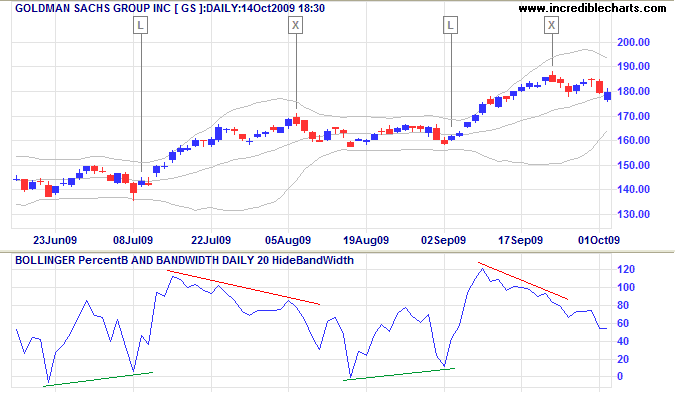Click the 170.00 price axis label
The height and width of the screenshot is (395, 675).
[x=634, y=116]
